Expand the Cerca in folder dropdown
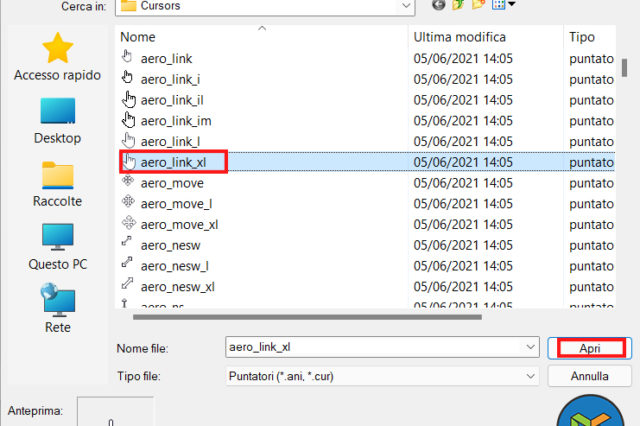 406,6
